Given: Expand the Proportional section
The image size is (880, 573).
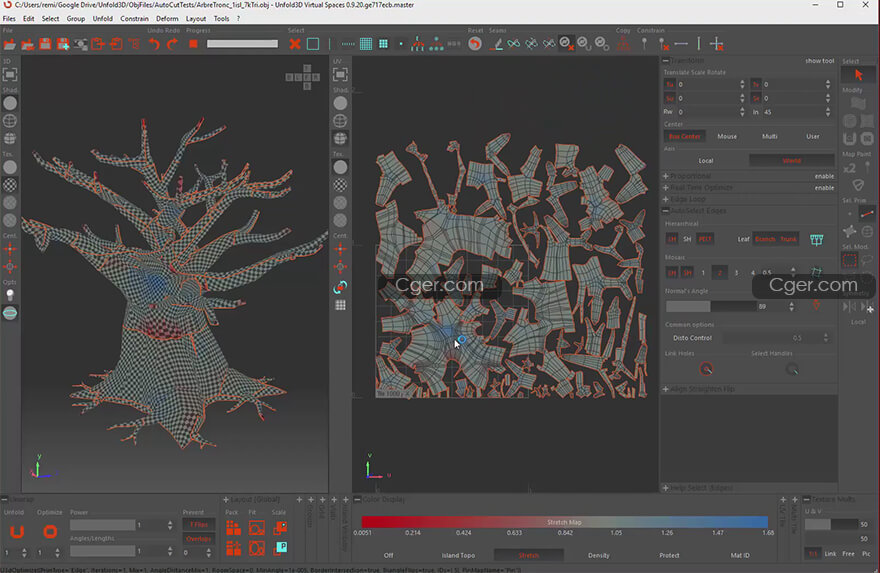Looking at the screenshot, I should 690,176.
